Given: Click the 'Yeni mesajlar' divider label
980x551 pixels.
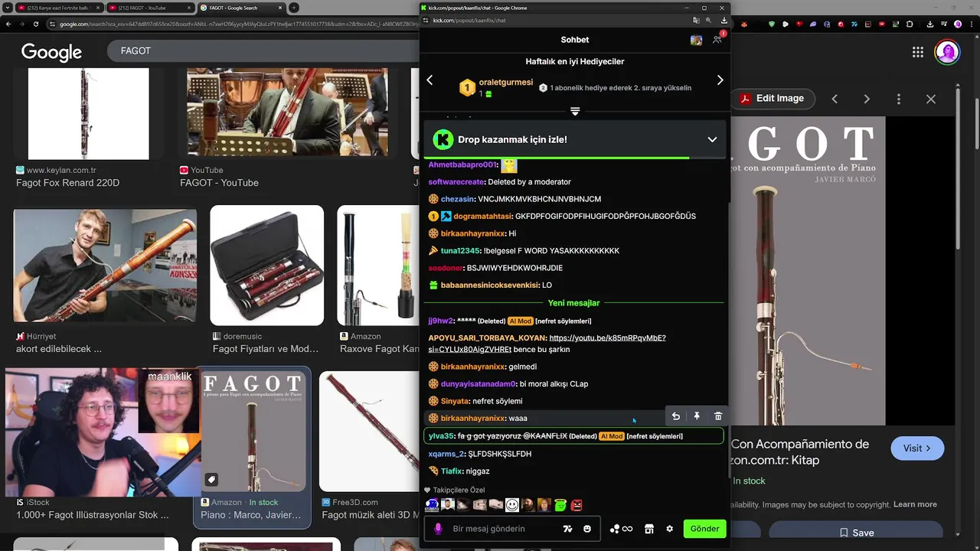Looking at the screenshot, I should coord(573,303).
